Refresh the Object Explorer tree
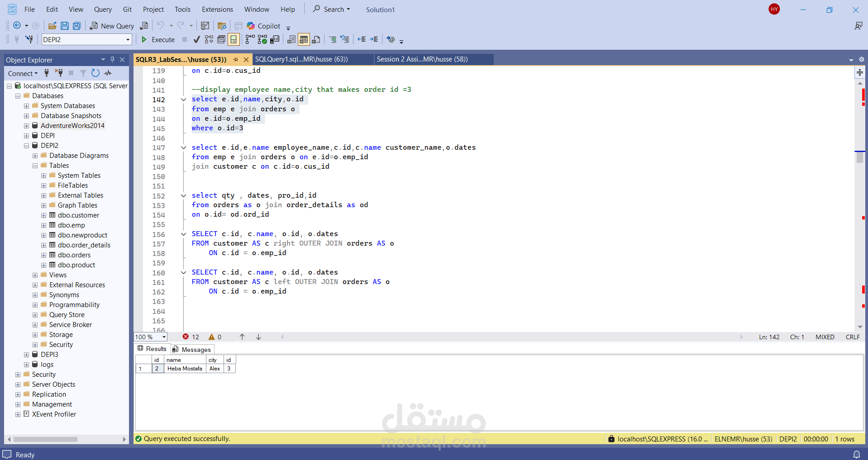868x460 pixels. point(95,73)
